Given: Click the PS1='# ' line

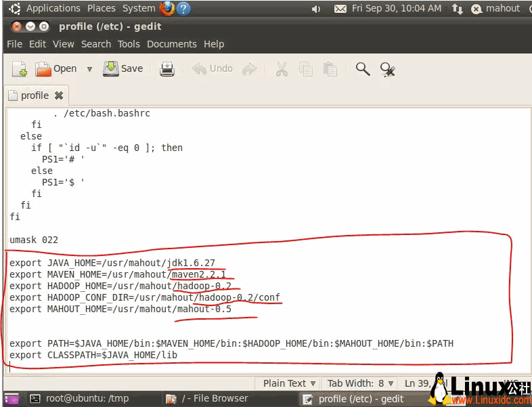Looking at the screenshot, I should tap(63, 159).
